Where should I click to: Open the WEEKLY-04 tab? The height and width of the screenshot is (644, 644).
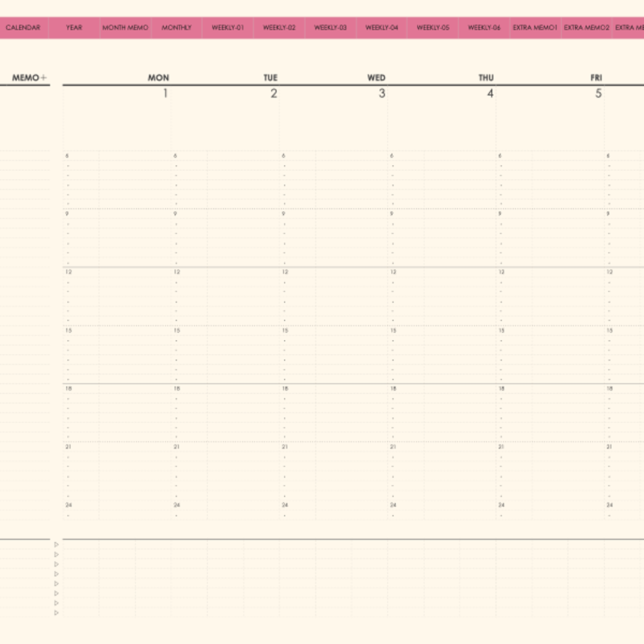point(382,27)
